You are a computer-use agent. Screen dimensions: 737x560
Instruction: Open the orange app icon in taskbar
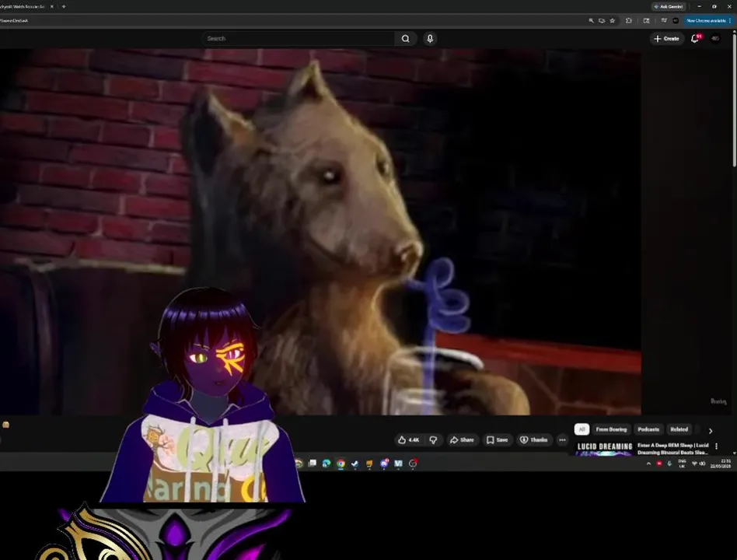click(369, 464)
